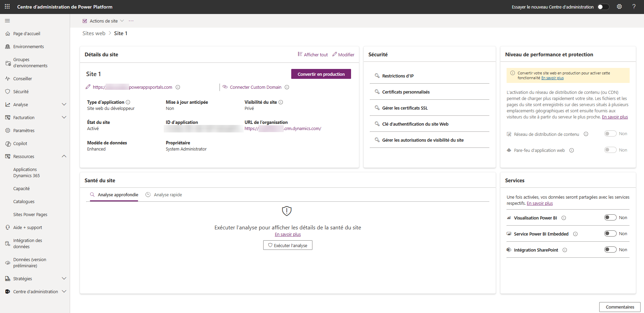Click the Connecter Custom Domain link
This screenshot has height=313, width=644.
(x=256, y=87)
